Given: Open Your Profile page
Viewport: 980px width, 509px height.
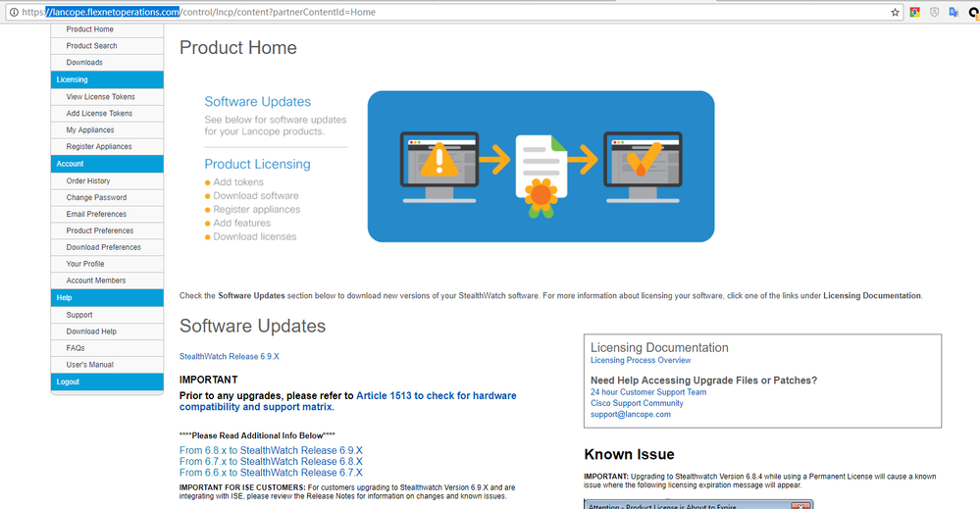Looking at the screenshot, I should pos(107,264).
